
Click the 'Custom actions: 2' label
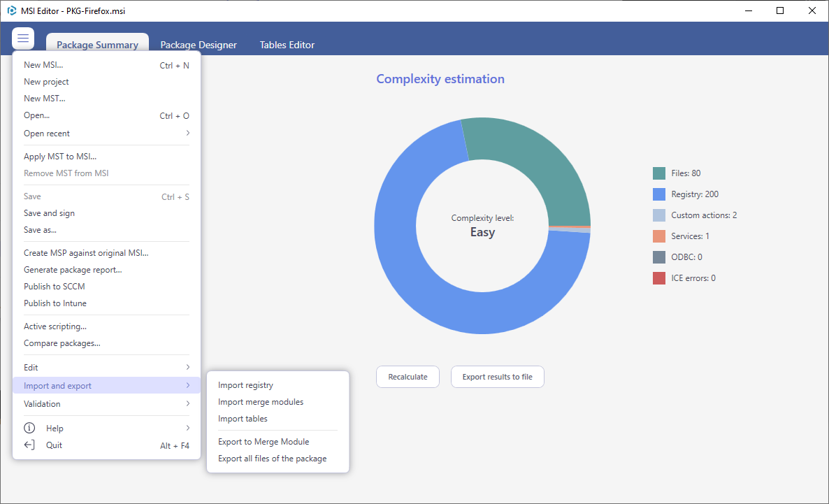[x=704, y=215]
